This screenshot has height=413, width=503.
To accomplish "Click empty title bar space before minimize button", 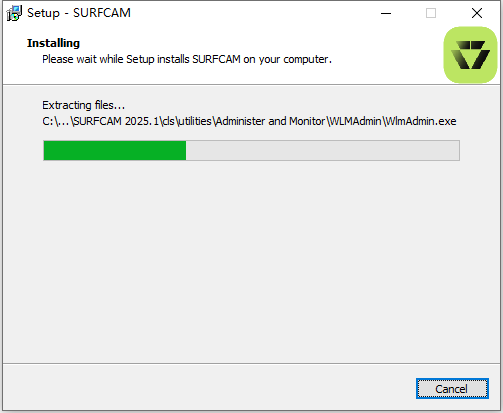I will (253, 13).
